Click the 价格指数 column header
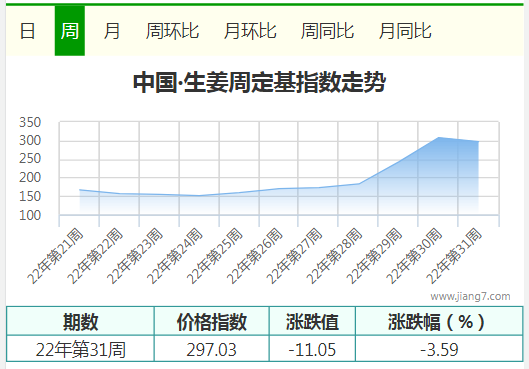The image size is (529, 369). pyautogui.click(x=212, y=321)
